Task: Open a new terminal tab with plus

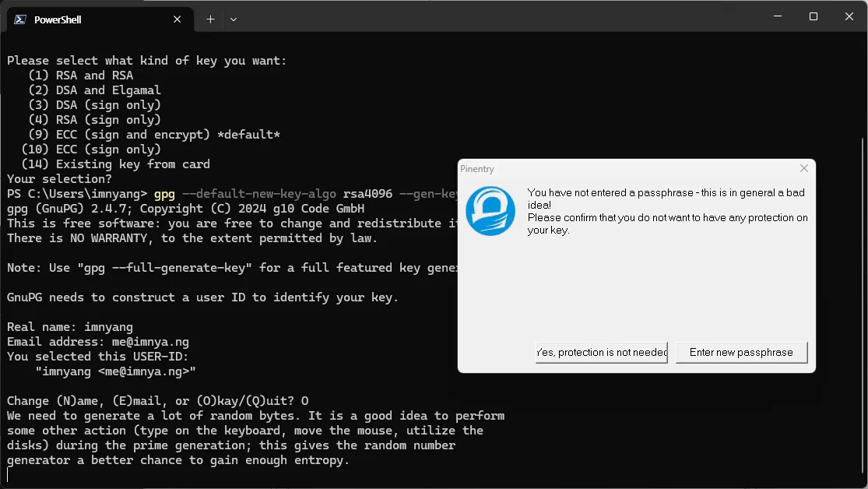Action: [x=210, y=19]
